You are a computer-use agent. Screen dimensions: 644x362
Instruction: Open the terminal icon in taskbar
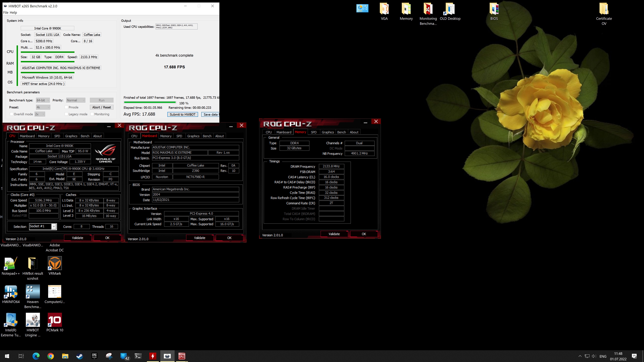[x=138, y=356]
